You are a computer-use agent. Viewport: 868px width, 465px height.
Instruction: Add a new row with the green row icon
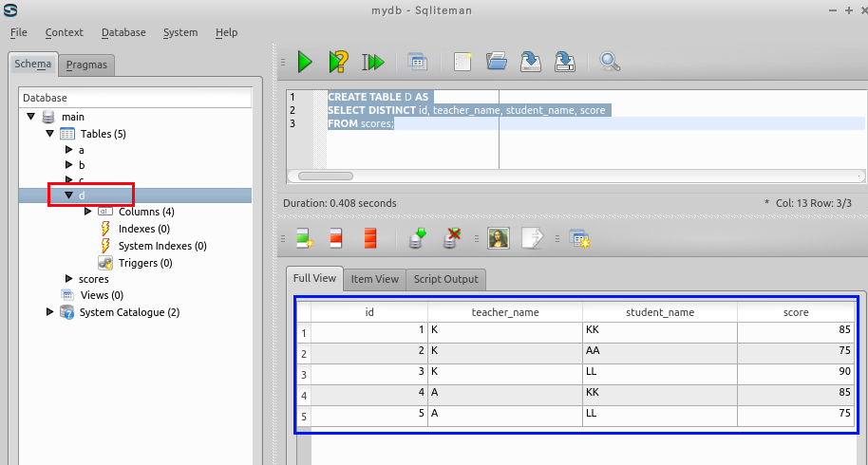tap(305, 238)
